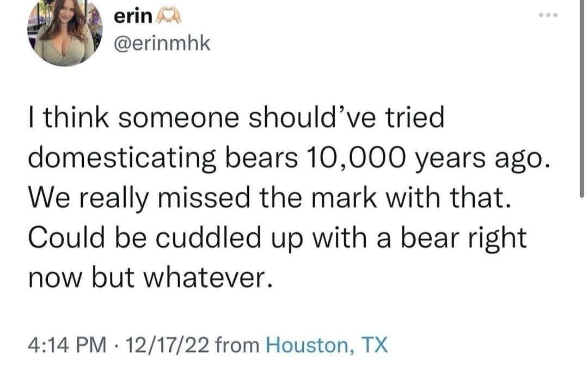
Task: Click the top edge of the avatar image
Action: [64, 2]
